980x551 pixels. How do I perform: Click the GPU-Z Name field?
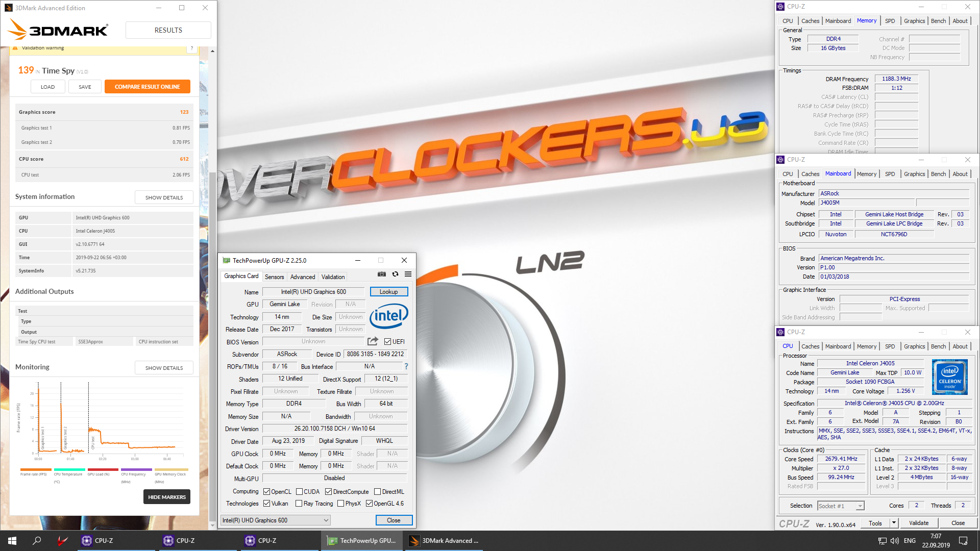coord(313,292)
